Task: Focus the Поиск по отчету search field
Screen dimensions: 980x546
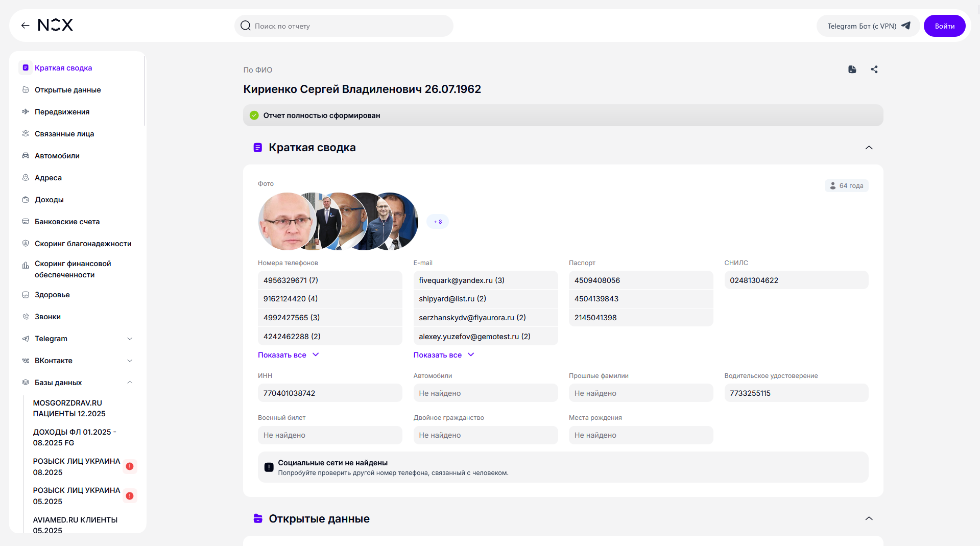Action: tap(344, 26)
